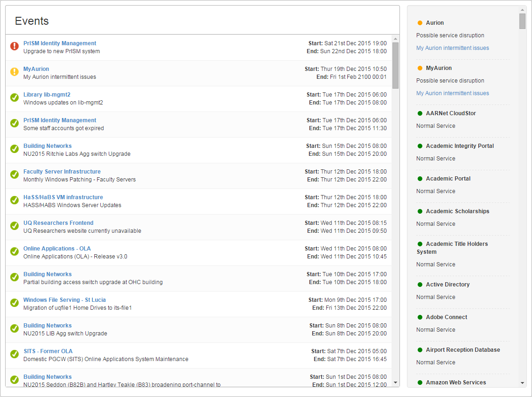Open the PrISM Identity Management upgrade event
This screenshot has width=532, height=397.
click(x=60, y=43)
